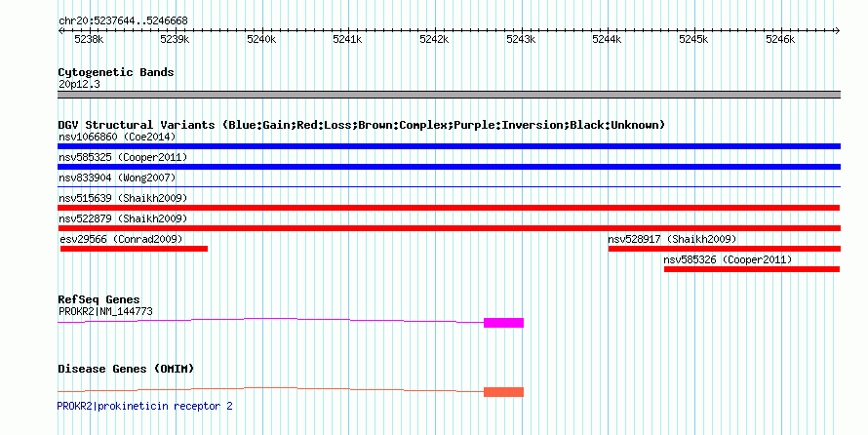Click the 5245k ruler position
The width and height of the screenshot is (868, 435).
click(x=693, y=39)
